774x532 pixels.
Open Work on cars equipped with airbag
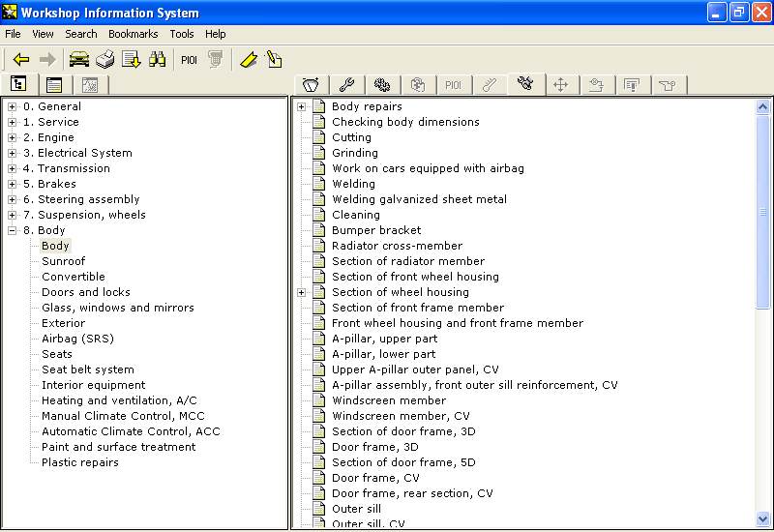tap(428, 168)
